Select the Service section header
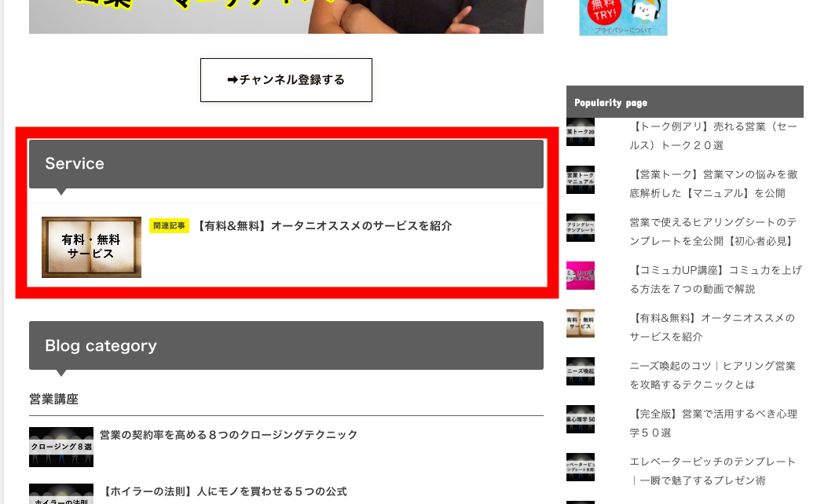Viewport: 828px width, 504px height. [286, 164]
